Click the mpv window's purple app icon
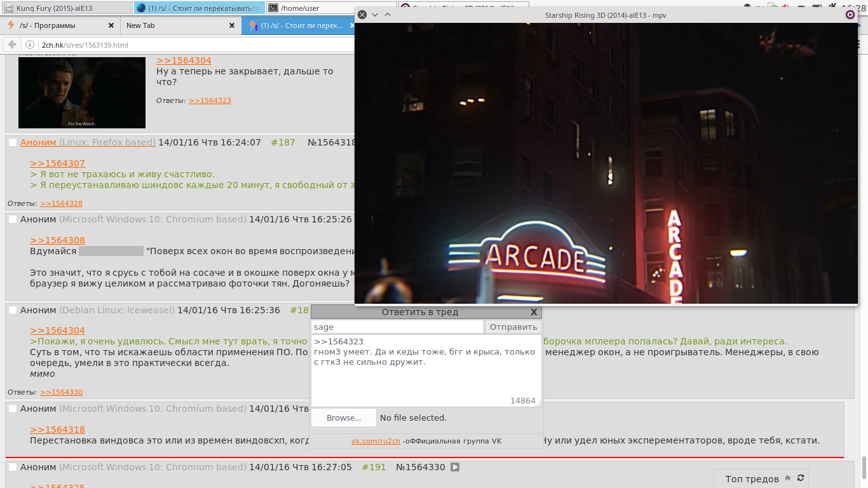 click(850, 15)
